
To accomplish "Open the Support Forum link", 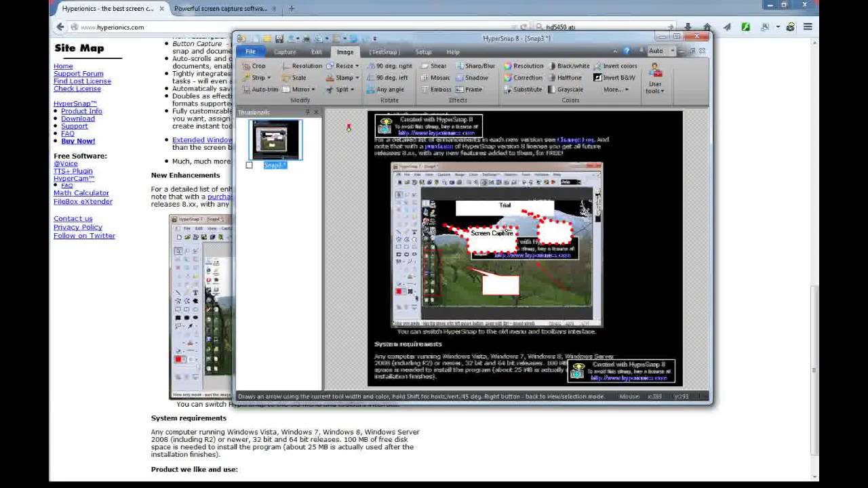I will point(79,74).
